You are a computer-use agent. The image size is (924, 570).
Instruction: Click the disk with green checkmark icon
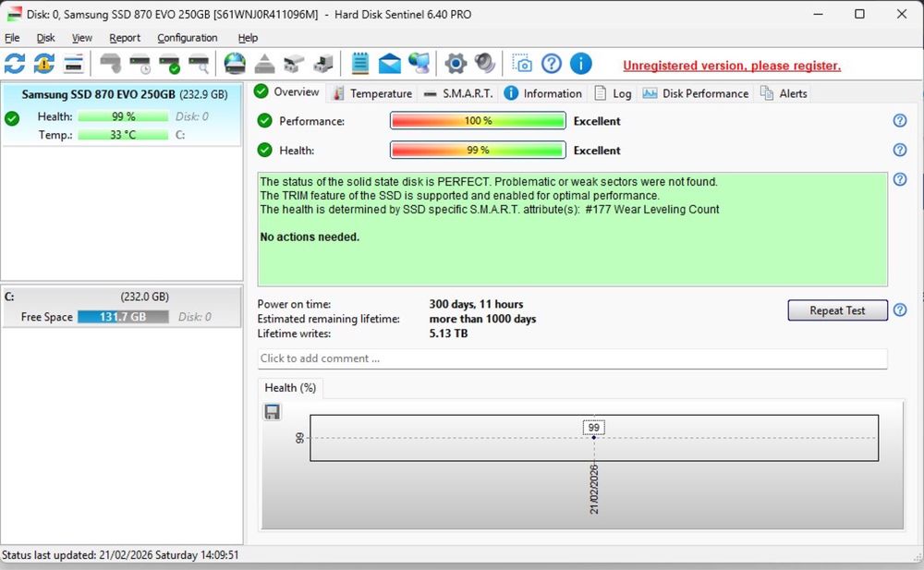pyautogui.click(x=170, y=64)
